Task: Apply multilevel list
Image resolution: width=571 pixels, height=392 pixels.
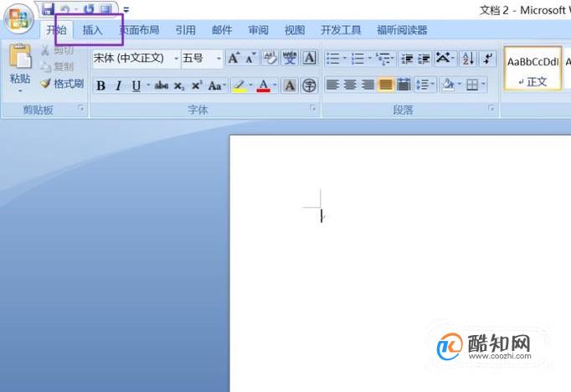Action: pyautogui.click(x=383, y=59)
